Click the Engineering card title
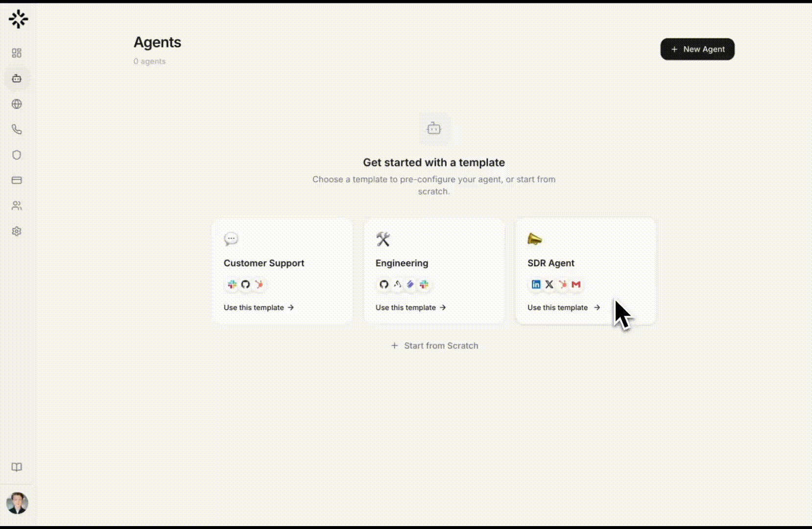The image size is (812, 529). [x=402, y=263]
